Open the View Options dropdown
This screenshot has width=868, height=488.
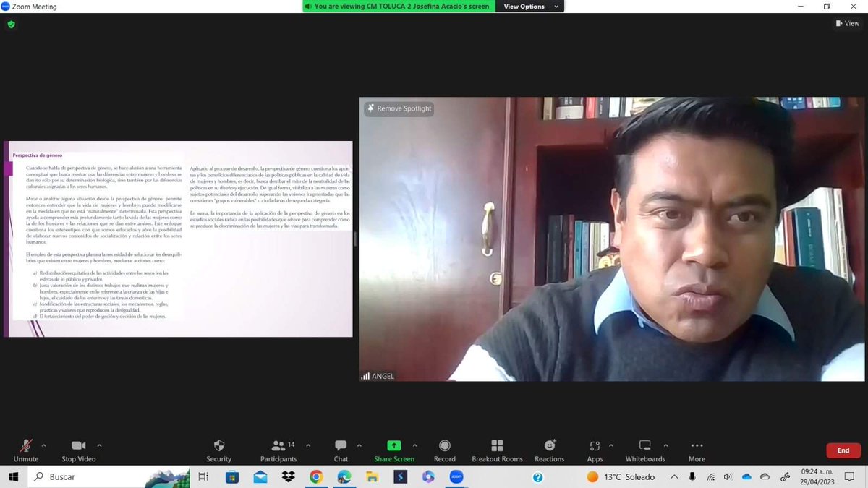tap(531, 7)
